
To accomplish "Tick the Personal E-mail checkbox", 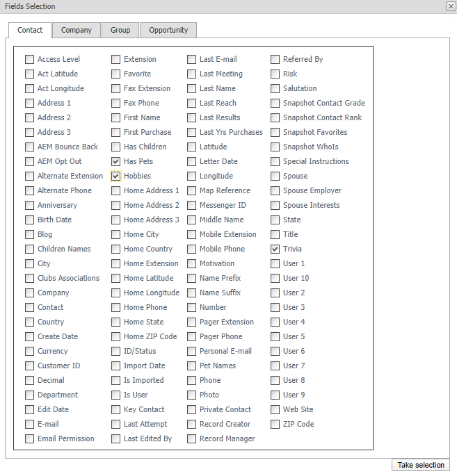I will (x=191, y=351).
